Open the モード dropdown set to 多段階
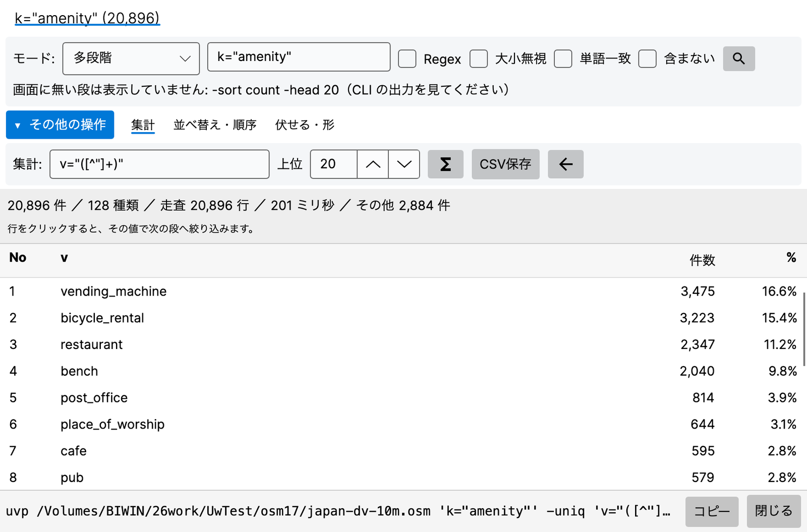Screen dimensions: 807x532 pos(131,58)
